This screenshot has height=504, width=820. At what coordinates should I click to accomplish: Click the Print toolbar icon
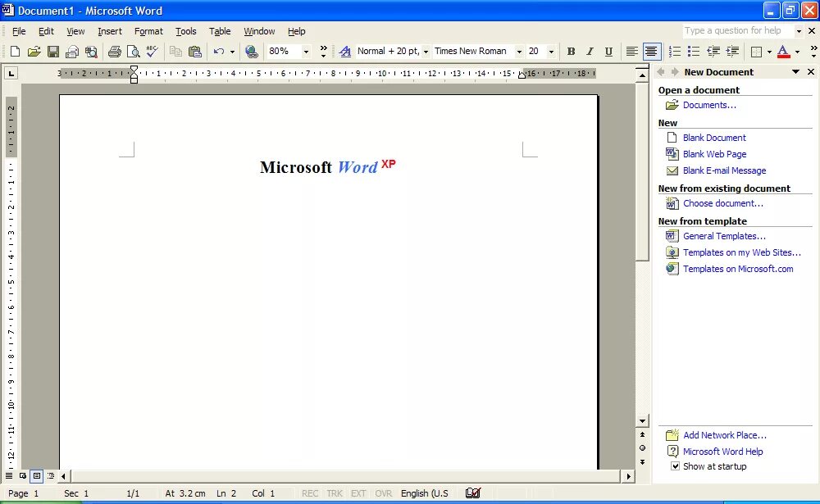[x=115, y=52]
